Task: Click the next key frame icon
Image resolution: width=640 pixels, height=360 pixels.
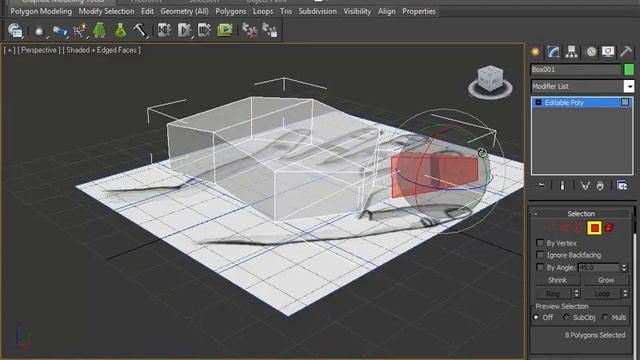Action: (x=204, y=30)
